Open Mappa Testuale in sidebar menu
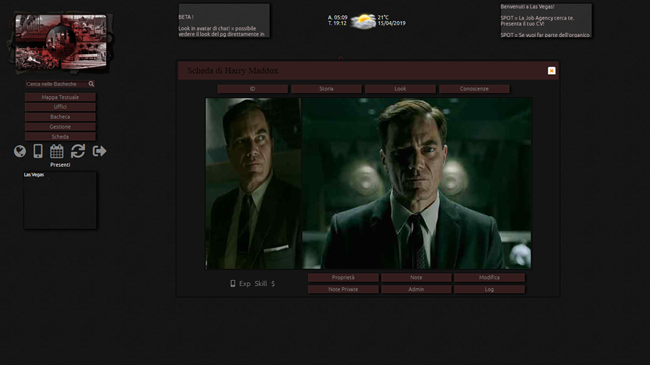The image size is (650, 365). tap(60, 97)
